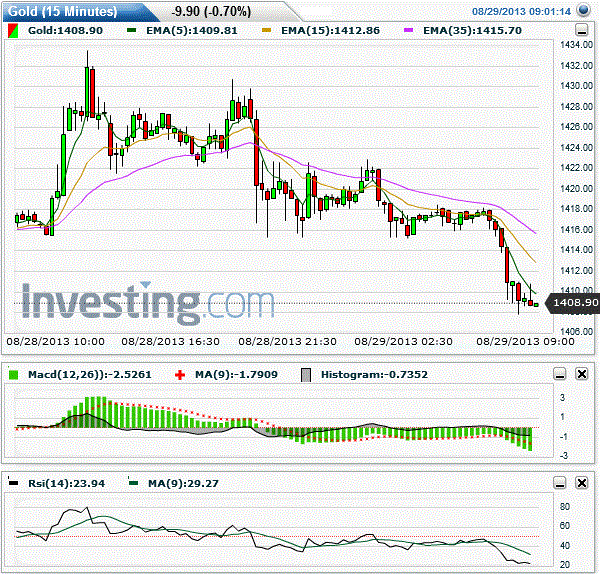Click the blue globe icon at top right
The image size is (600, 574).
[x=583, y=10]
